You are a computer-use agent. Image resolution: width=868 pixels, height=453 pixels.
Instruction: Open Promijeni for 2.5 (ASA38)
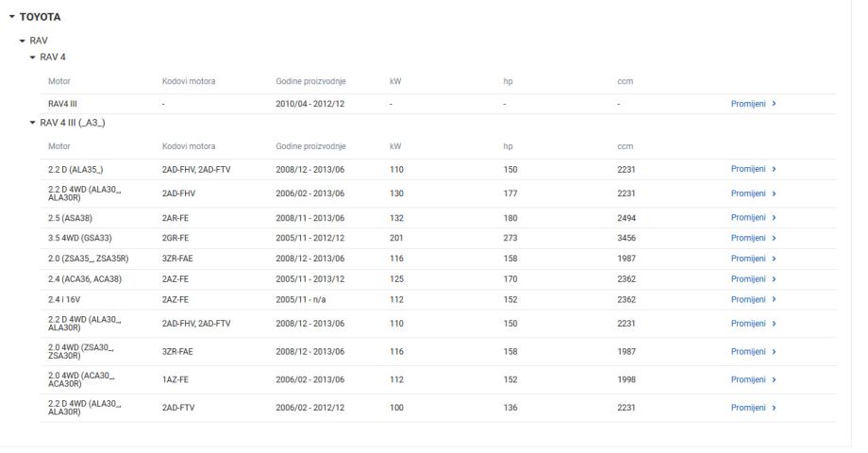(x=753, y=218)
